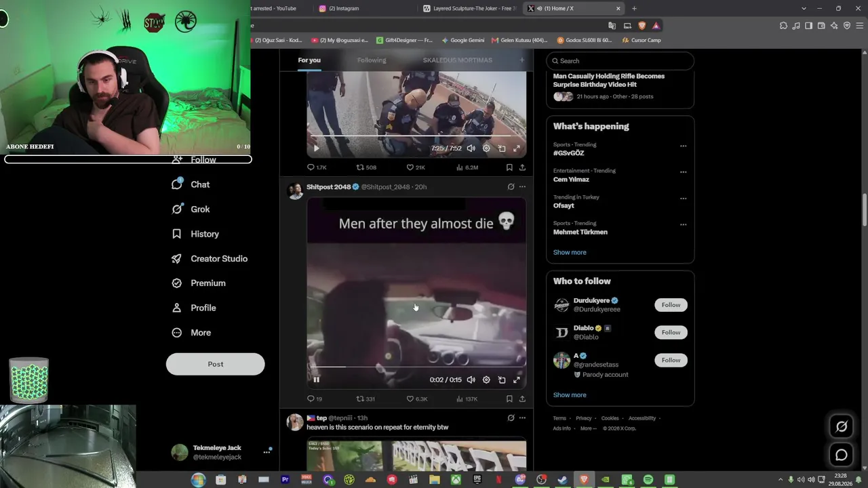Follow the @grandesetass account
The width and height of the screenshot is (868, 488).
671,360
